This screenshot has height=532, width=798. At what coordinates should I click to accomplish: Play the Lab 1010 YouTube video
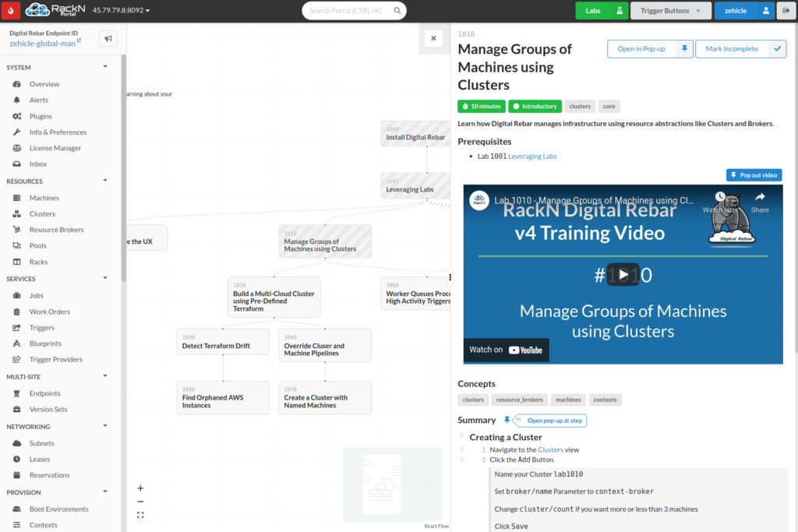pyautogui.click(x=623, y=275)
